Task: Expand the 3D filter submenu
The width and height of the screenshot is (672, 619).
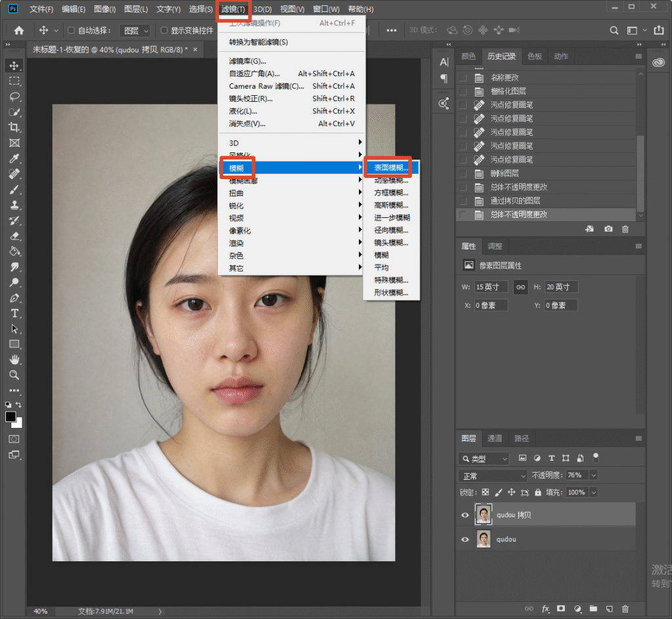Action: point(291,142)
